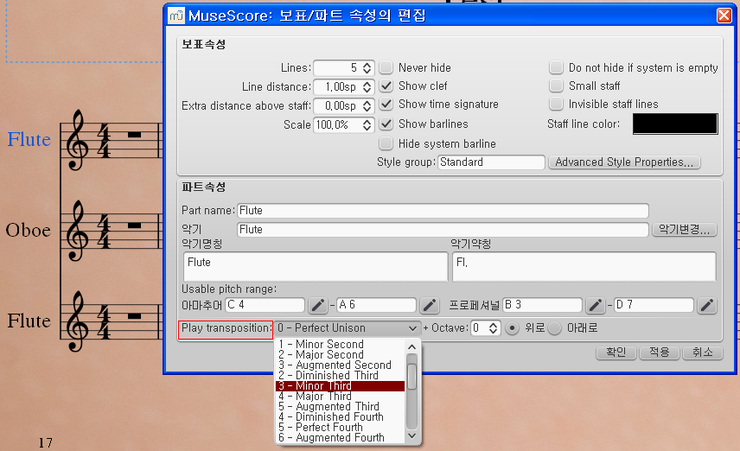Select highlighted 3 - Minor Third
This screenshot has width=740, height=451.
(340, 386)
